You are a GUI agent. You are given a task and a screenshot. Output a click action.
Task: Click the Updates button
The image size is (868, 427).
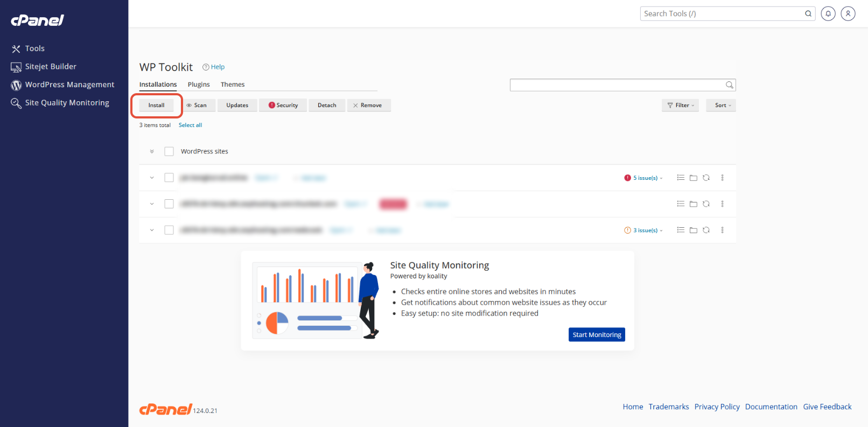[237, 106]
